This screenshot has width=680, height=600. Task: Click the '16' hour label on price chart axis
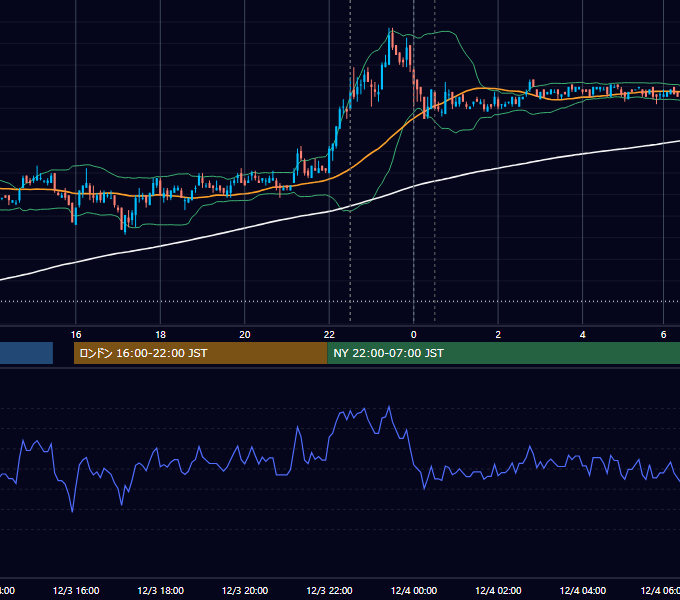click(76, 335)
